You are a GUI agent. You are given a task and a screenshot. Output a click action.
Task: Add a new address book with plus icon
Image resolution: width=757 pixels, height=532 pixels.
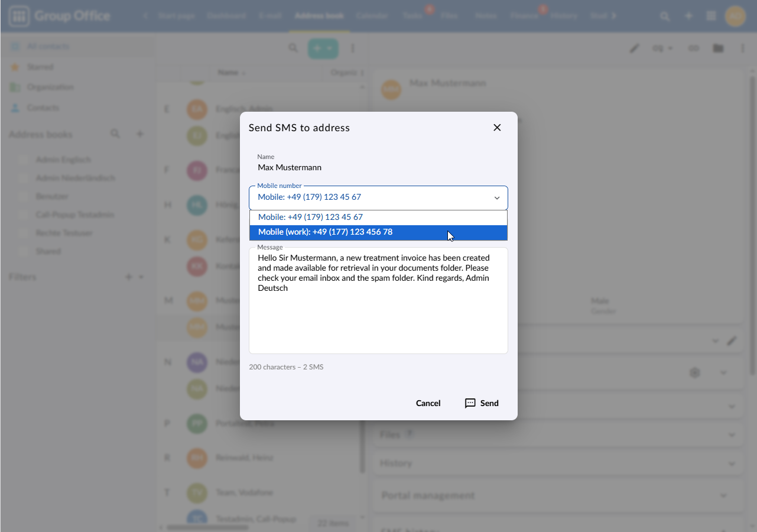click(140, 134)
